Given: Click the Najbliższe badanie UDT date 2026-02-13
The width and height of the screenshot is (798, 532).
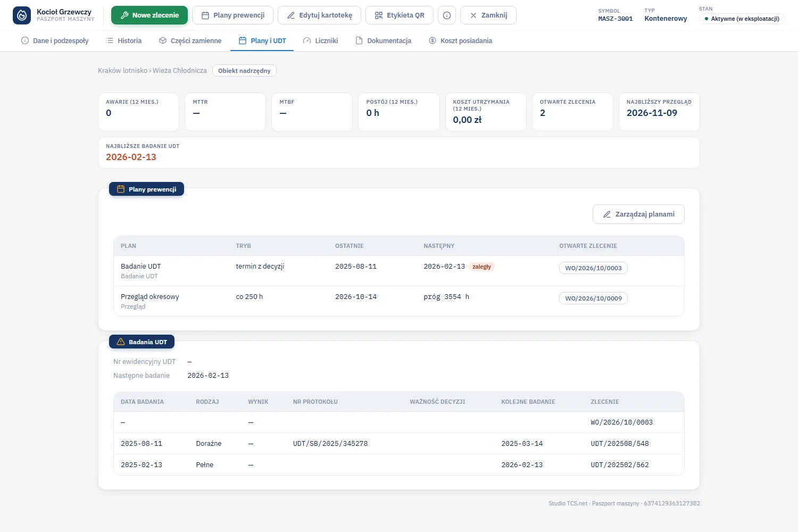Looking at the screenshot, I should coord(131,157).
